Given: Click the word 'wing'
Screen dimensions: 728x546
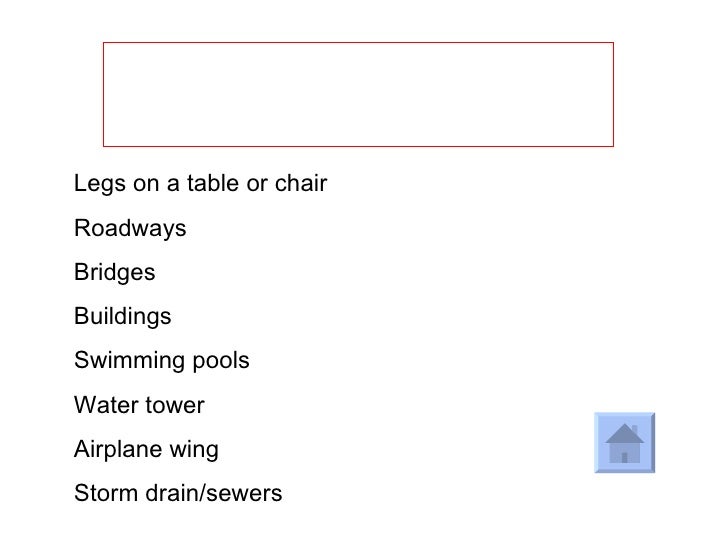Looking at the screenshot, I should 194,450.
